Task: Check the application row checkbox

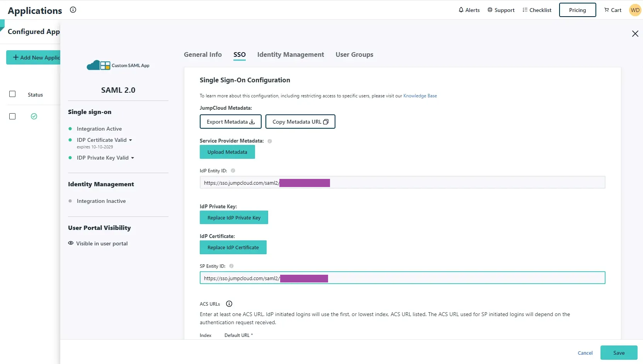Action: click(x=12, y=116)
